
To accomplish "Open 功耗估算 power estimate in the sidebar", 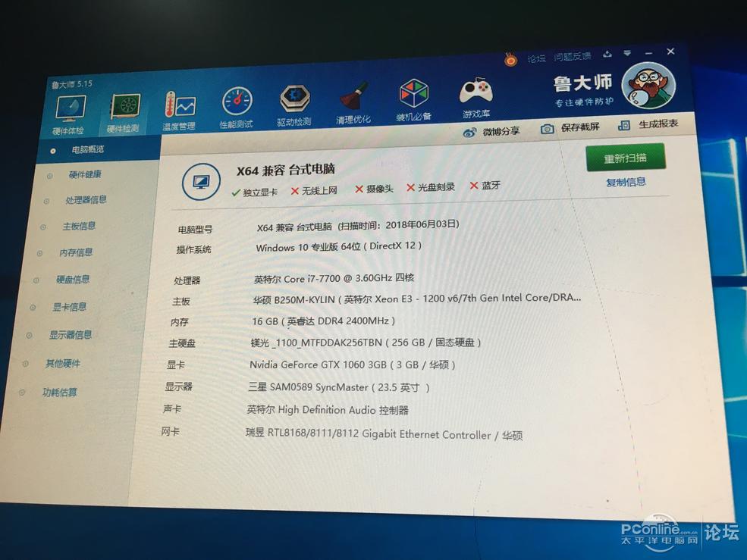I will pos(60,393).
